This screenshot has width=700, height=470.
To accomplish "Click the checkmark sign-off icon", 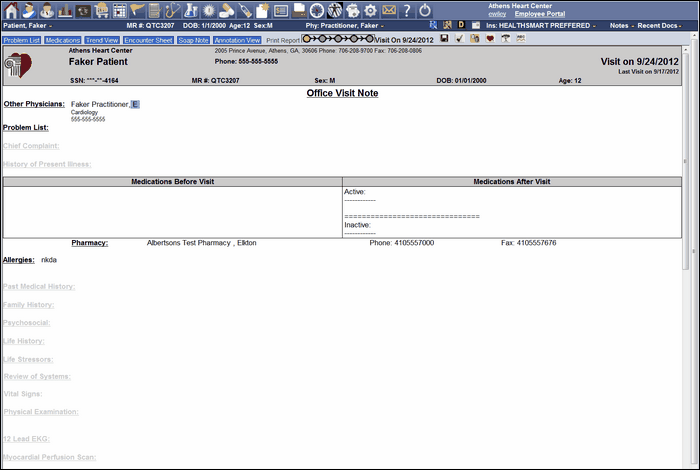I will point(459,38).
